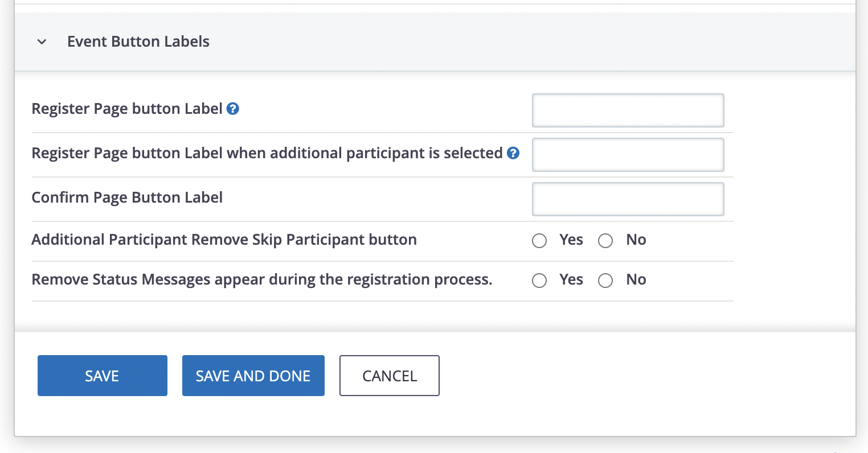The width and height of the screenshot is (868, 453).
Task: Choose Yes for Remove Status Messages
Action: 539,281
